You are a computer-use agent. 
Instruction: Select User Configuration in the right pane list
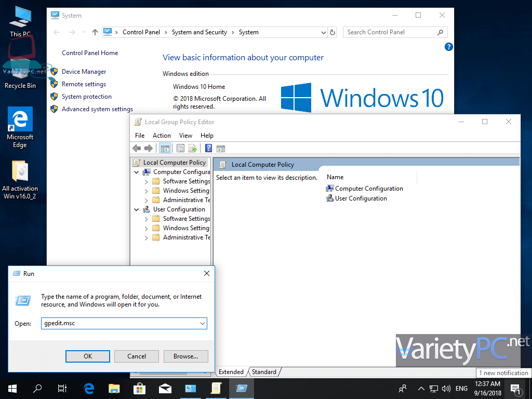point(356,198)
